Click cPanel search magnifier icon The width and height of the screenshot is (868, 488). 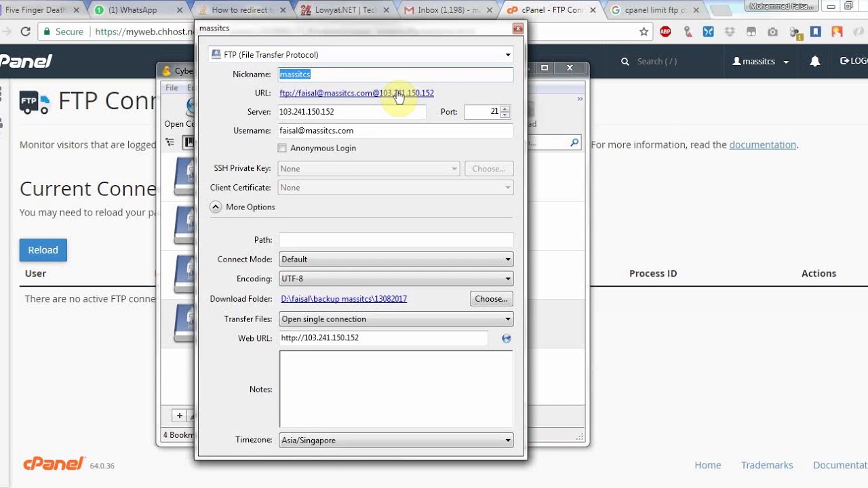[x=625, y=61]
